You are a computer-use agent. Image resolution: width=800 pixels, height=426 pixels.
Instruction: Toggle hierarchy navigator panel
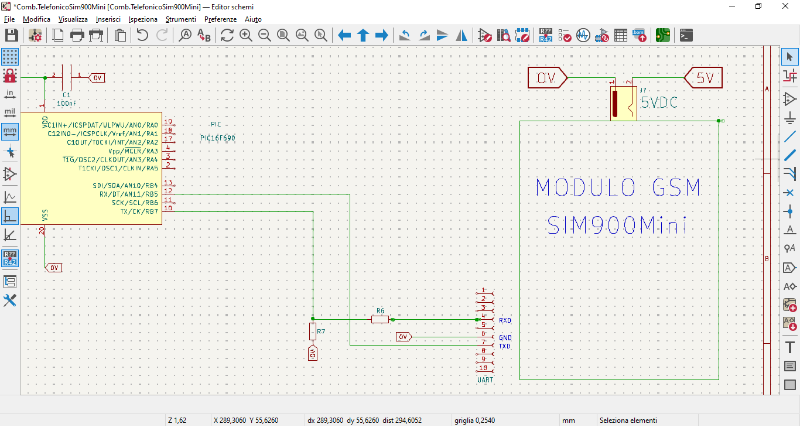(10, 281)
